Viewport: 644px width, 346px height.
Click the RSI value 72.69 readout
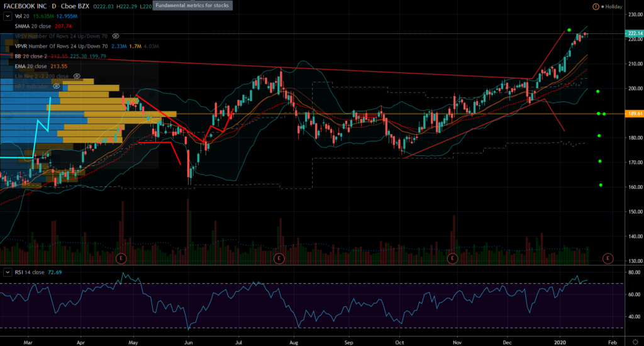click(55, 272)
